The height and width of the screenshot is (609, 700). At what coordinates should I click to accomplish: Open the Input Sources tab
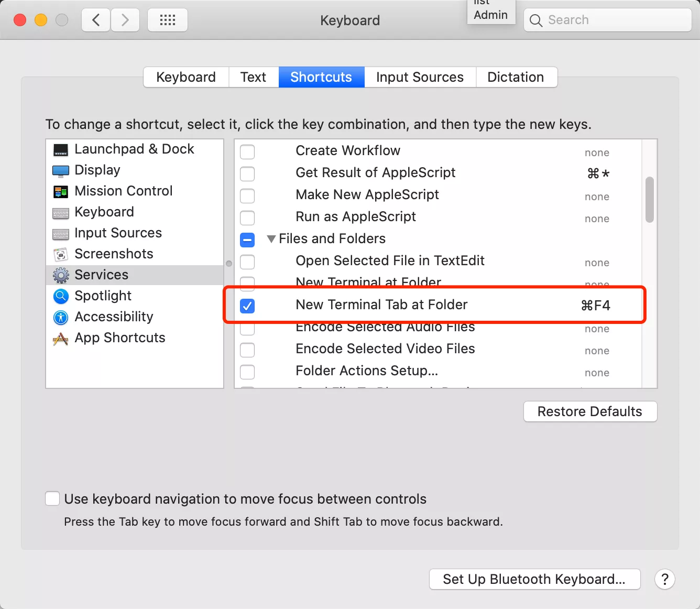[x=420, y=77]
